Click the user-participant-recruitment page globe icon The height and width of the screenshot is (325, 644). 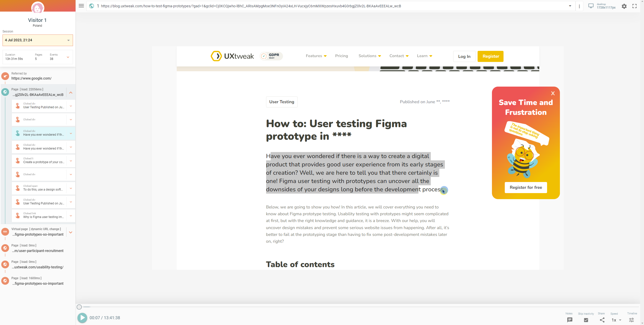pos(5,248)
